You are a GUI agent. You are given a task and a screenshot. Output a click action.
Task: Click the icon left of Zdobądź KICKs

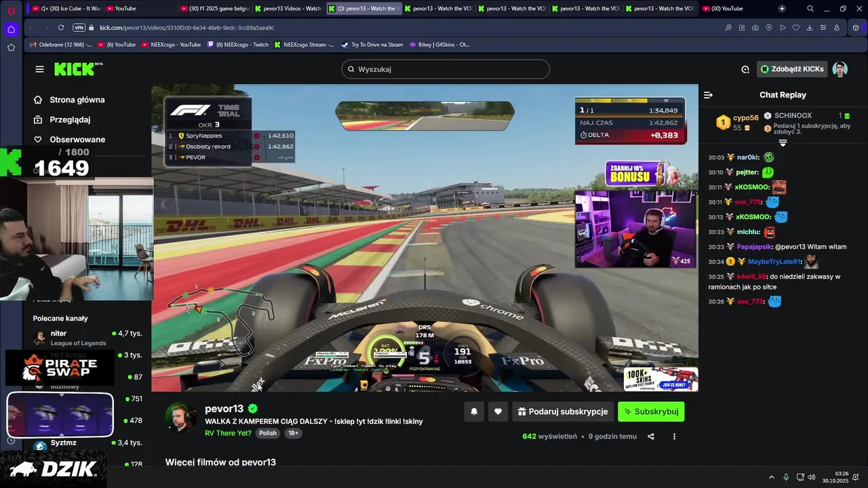point(745,69)
